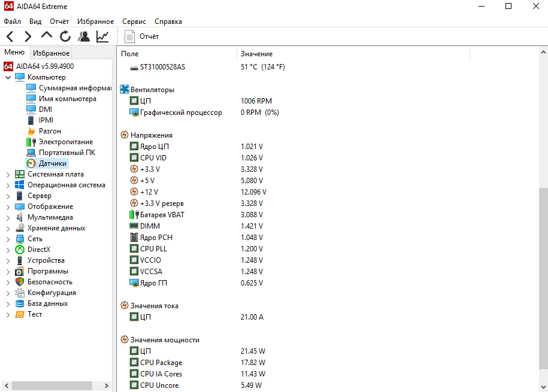
Task: Click the DirectX Xbox icon
Action: tap(20, 250)
